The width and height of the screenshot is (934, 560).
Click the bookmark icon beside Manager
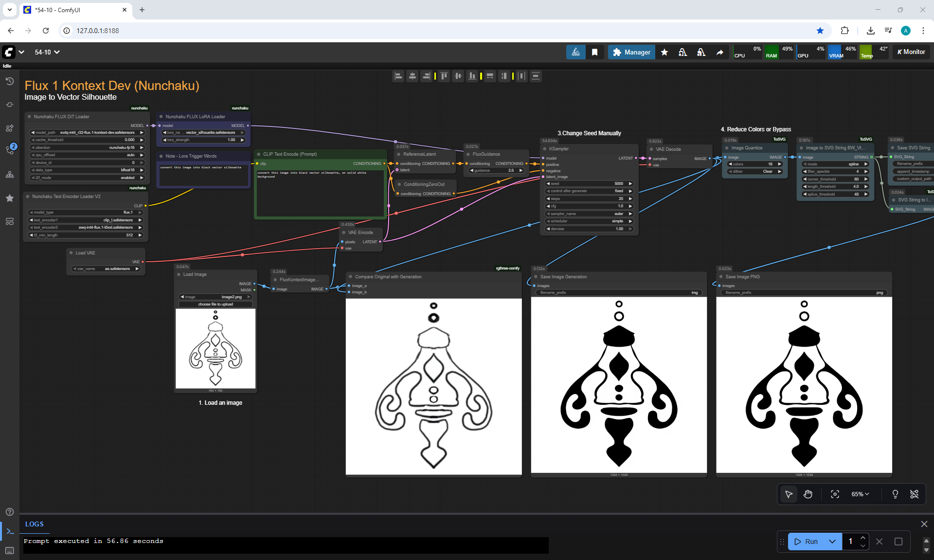594,52
